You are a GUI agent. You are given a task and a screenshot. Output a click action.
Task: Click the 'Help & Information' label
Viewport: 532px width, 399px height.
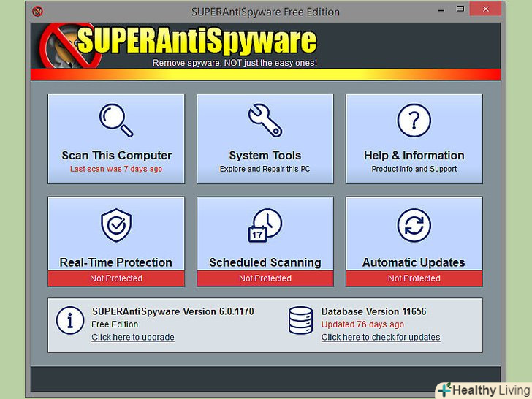[414, 156]
